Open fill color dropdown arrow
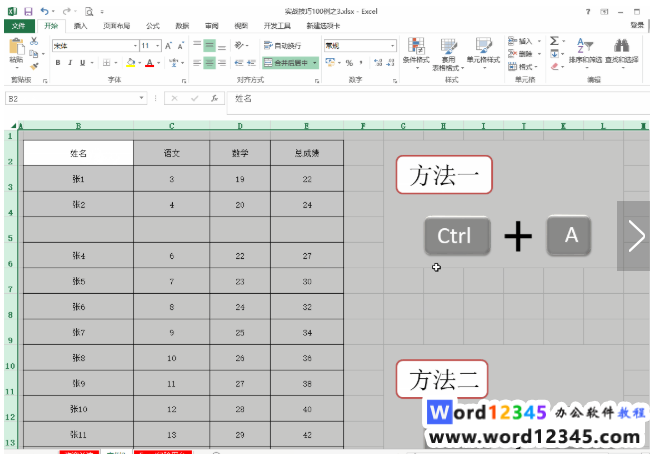The image size is (650, 454). click(140, 63)
